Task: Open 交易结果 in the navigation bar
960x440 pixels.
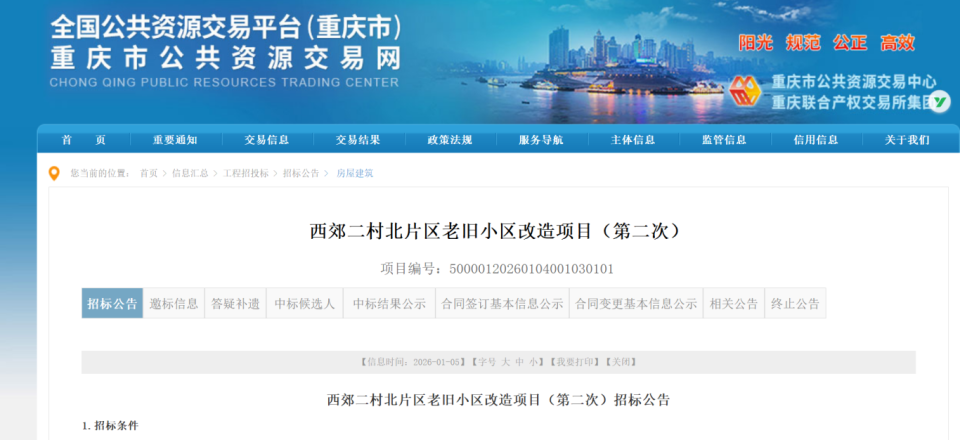Action: coord(358,140)
